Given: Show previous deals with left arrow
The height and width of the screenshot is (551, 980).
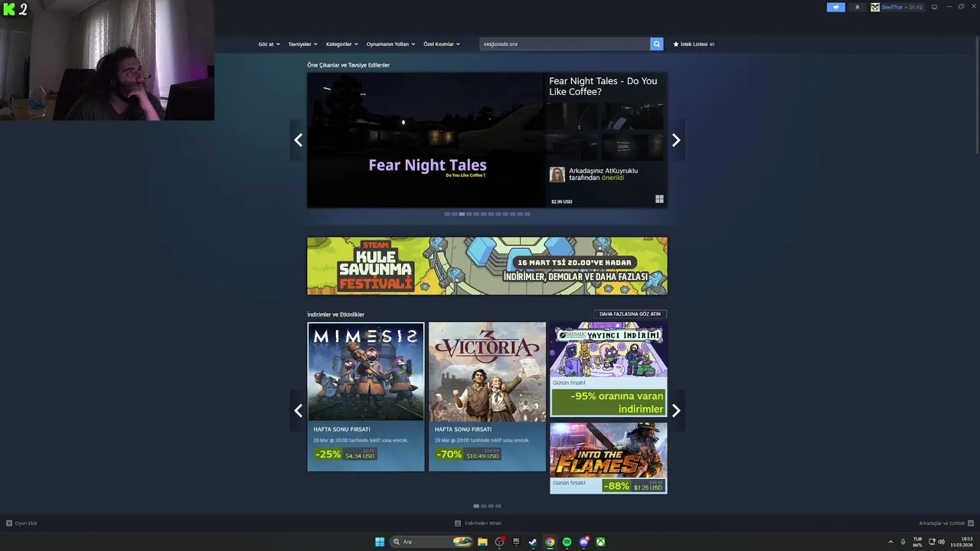Looking at the screenshot, I should tap(298, 410).
